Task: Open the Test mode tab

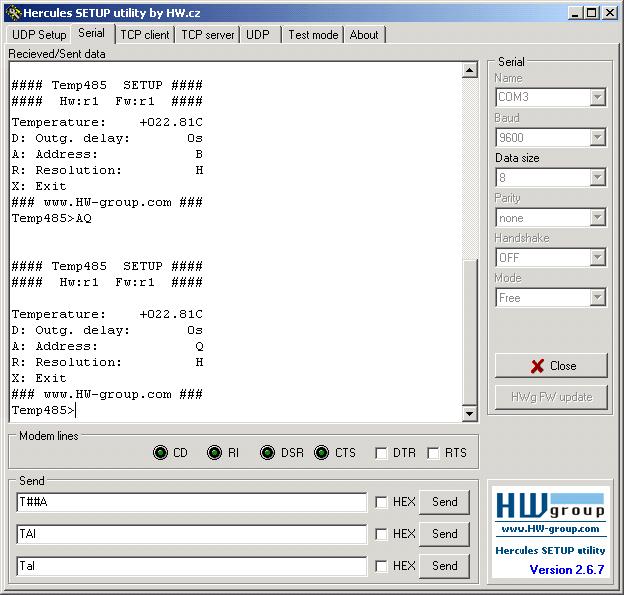Action: (x=313, y=35)
